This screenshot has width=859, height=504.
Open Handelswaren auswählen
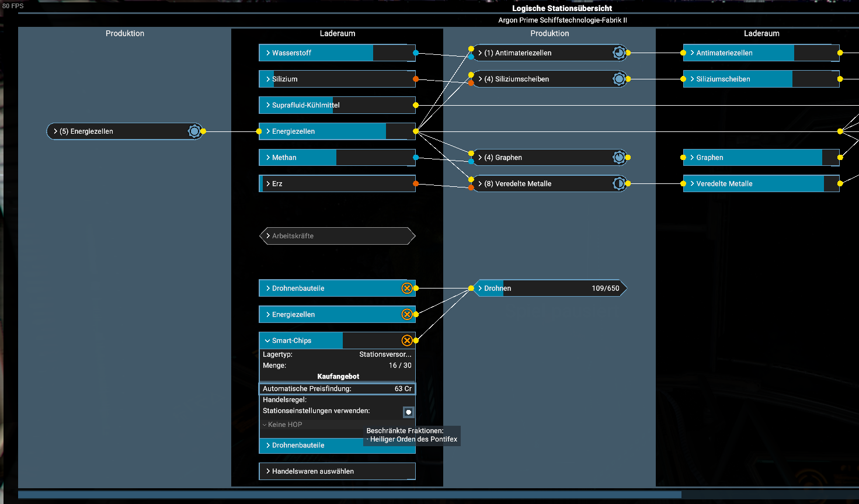[337, 471]
